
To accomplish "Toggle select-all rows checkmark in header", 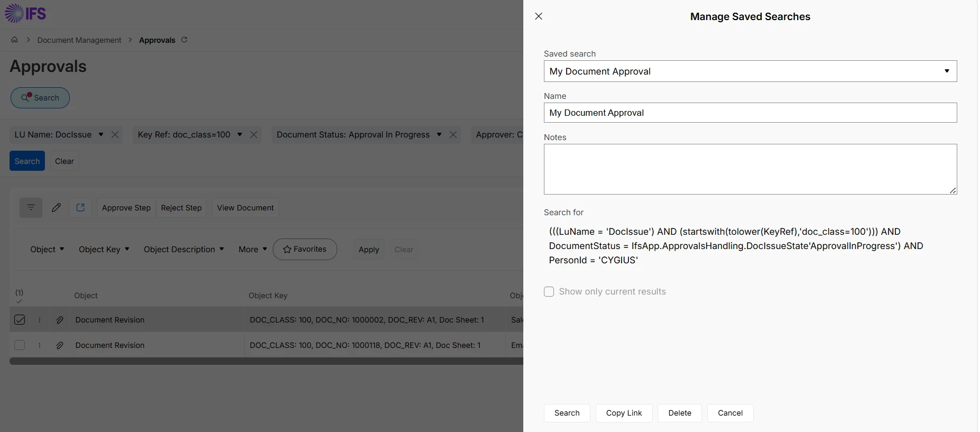I will tap(19, 301).
